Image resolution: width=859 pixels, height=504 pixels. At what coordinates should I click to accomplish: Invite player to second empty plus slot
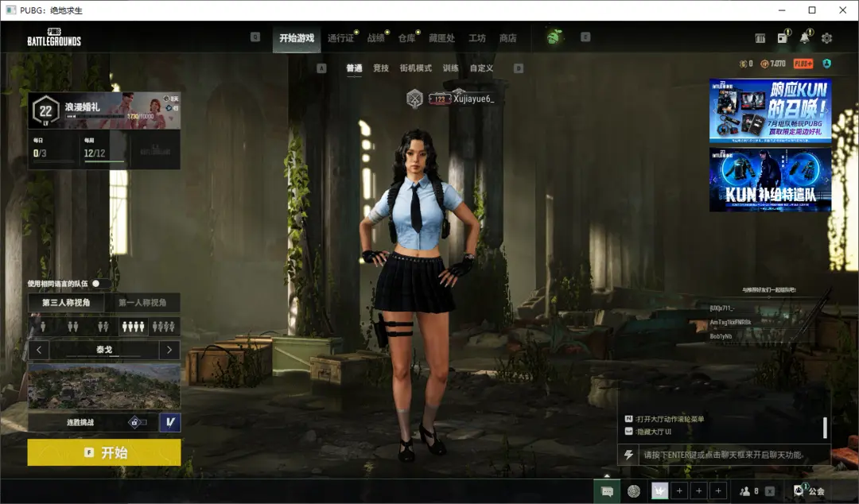699,490
